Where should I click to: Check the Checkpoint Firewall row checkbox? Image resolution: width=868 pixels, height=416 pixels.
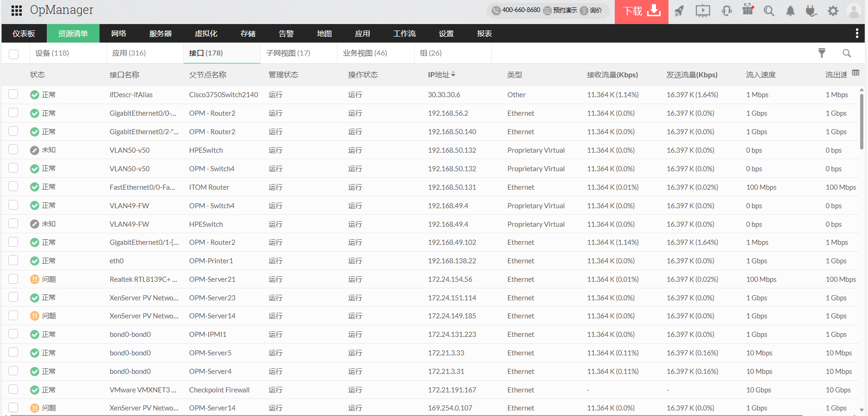click(x=13, y=389)
